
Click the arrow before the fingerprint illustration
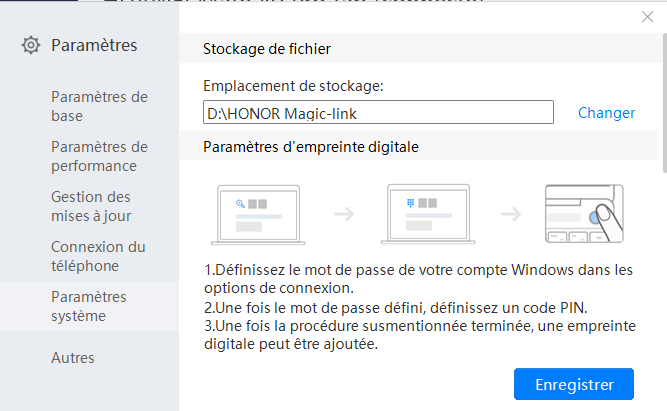coord(511,213)
